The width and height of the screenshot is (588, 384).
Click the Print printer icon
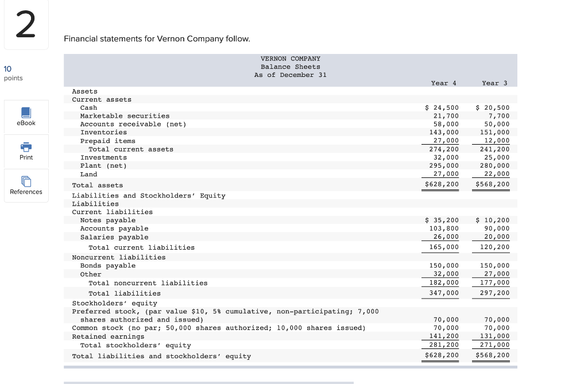click(x=26, y=146)
